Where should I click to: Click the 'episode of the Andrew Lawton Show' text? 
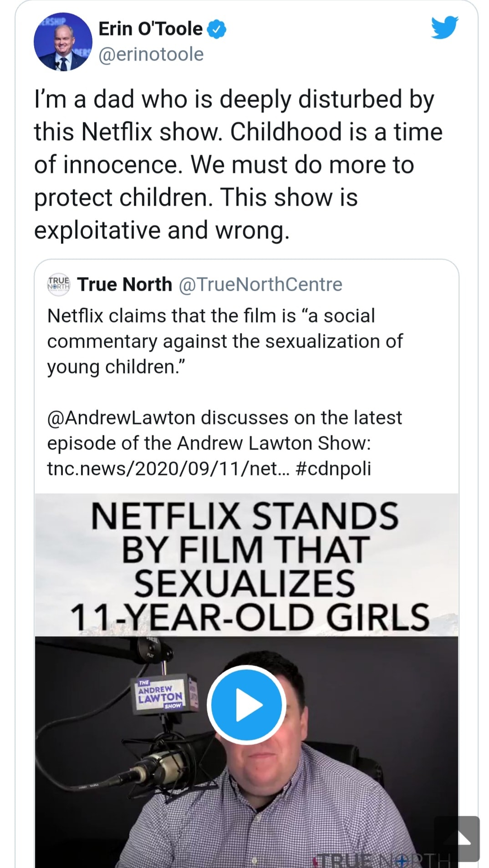(209, 443)
